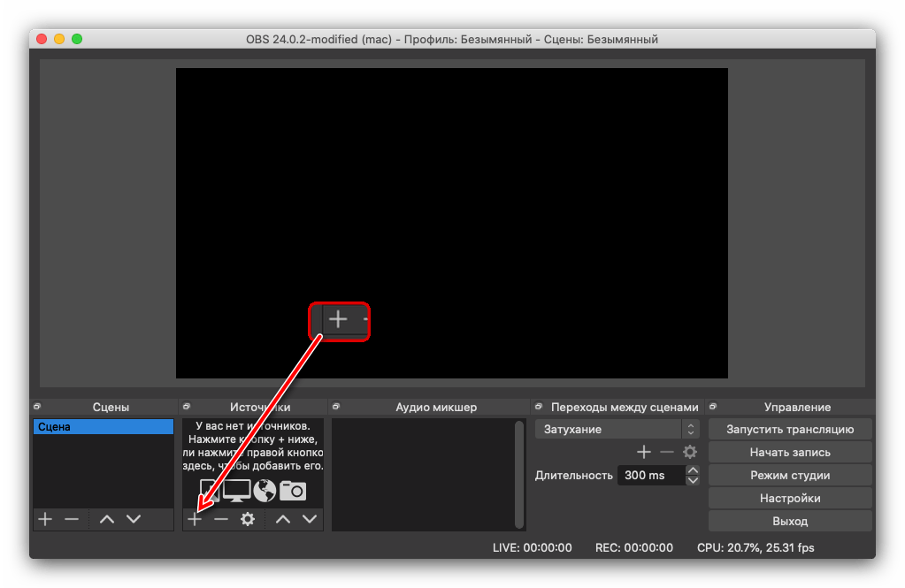905x588 pixels.
Task: Open source properties gear in Источники panel
Action: pyautogui.click(x=248, y=519)
